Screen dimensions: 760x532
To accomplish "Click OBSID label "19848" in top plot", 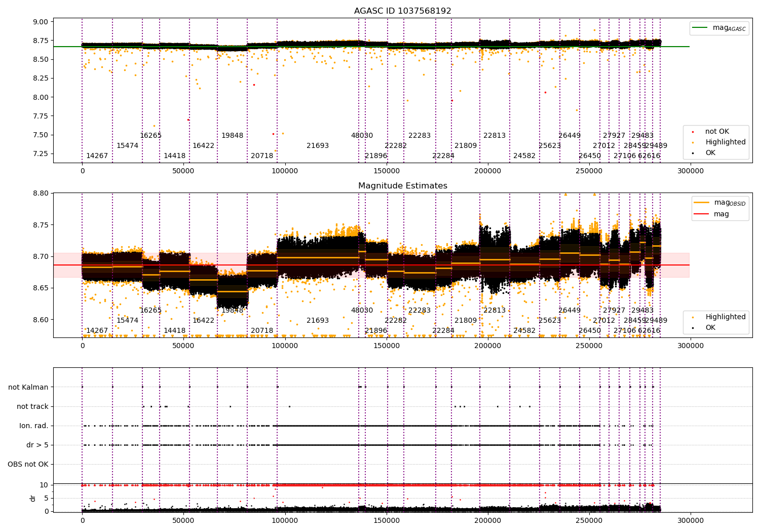I will pos(232,136).
